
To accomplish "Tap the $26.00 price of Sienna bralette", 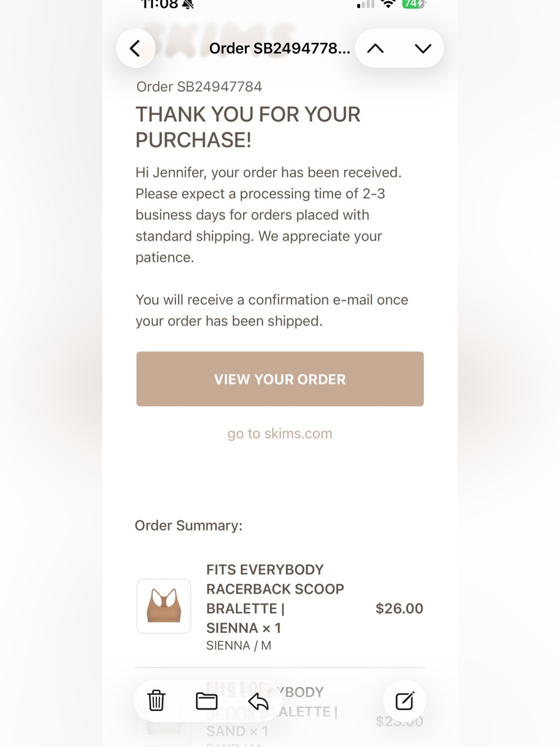I will click(399, 609).
